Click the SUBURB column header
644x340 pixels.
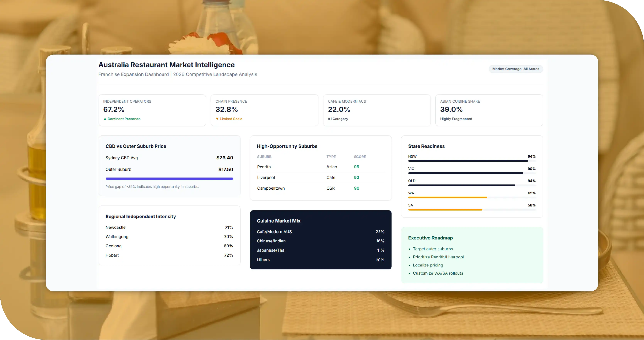click(264, 157)
